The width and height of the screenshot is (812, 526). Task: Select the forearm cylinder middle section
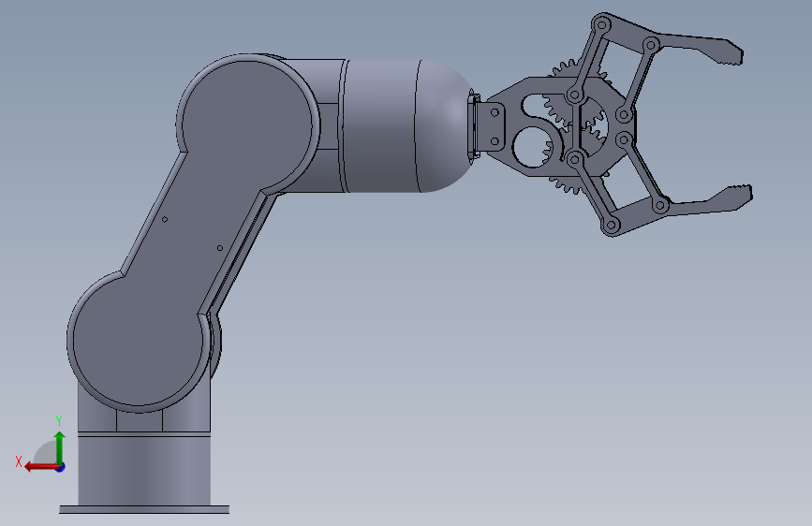(379, 125)
